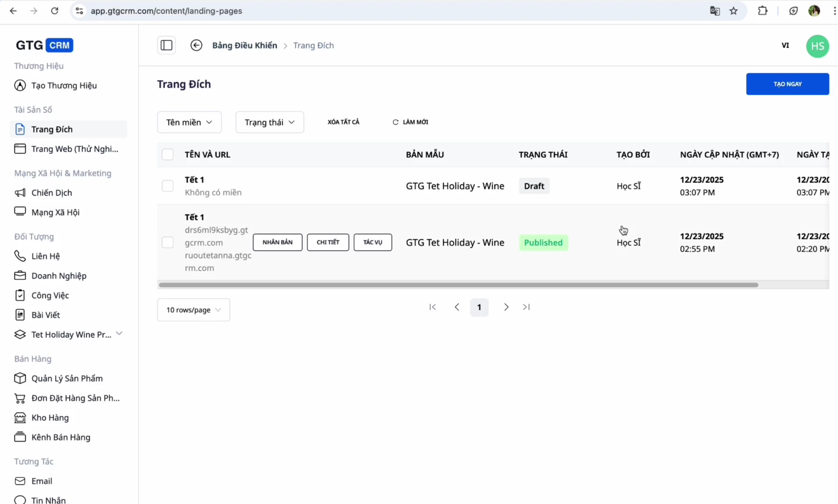Check the Published Tết 1 row checkbox
This screenshot has width=838, height=504.
coord(168,242)
